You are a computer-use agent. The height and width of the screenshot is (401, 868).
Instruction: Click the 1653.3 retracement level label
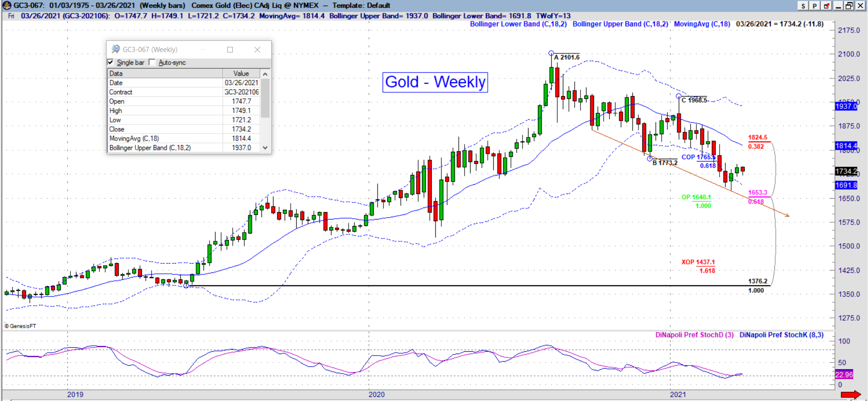coord(758,192)
